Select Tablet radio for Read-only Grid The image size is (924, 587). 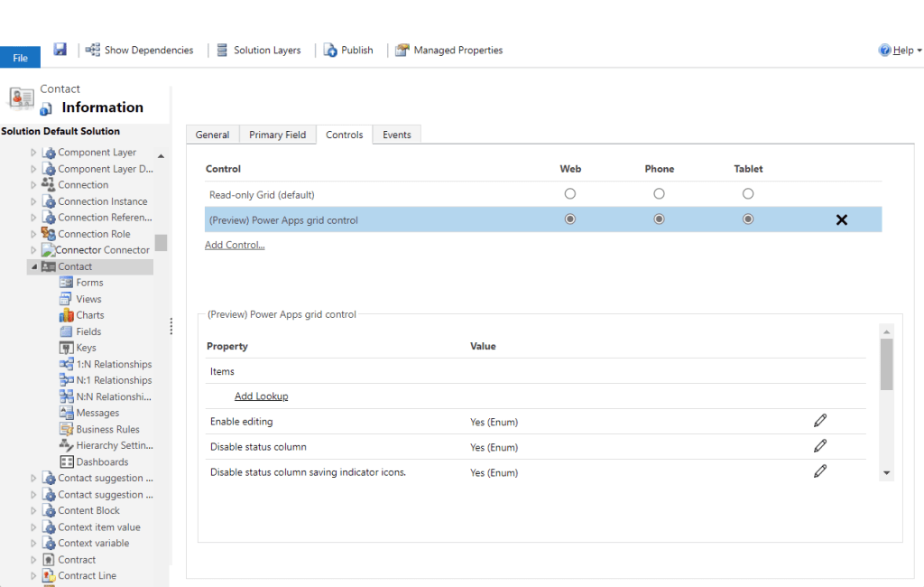(748, 194)
